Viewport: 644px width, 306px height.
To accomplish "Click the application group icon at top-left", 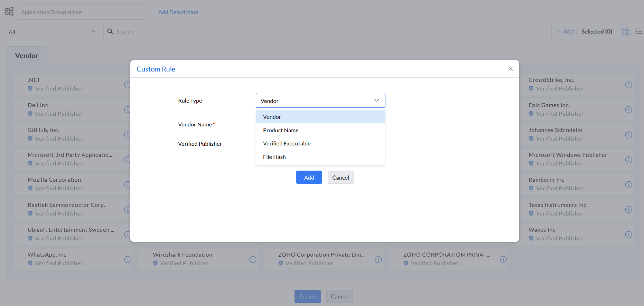I will (9, 12).
